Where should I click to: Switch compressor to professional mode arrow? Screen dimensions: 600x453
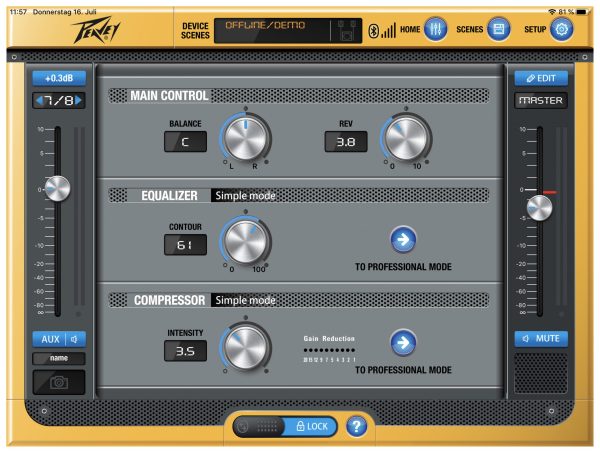[x=403, y=342]
